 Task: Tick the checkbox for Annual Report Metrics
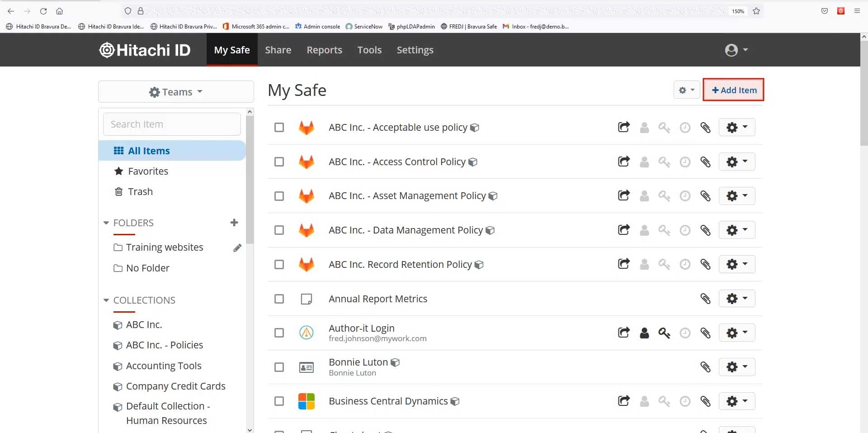coord(279,299)
